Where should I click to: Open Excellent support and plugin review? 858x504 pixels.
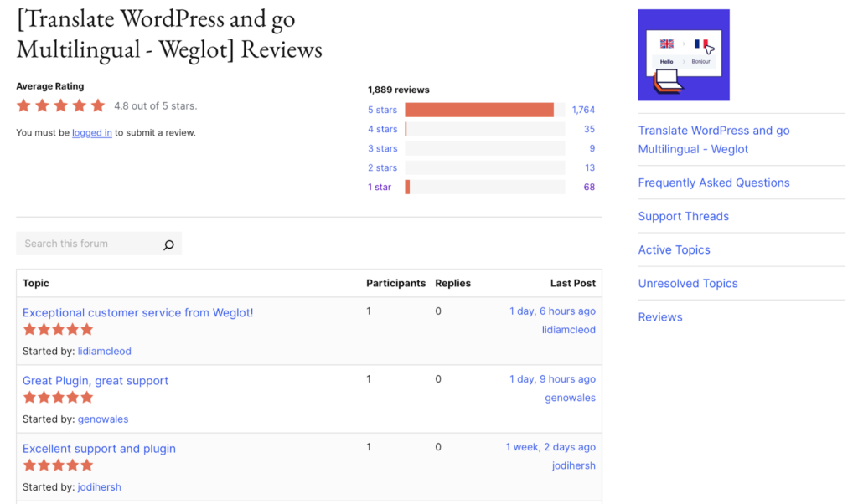[99, 448]
